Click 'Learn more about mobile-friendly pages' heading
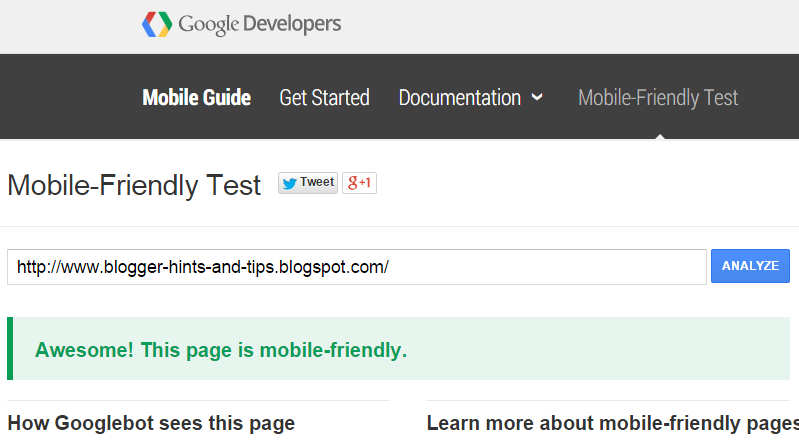This screenshot has width=799, height=446. (x=612, y=424)
